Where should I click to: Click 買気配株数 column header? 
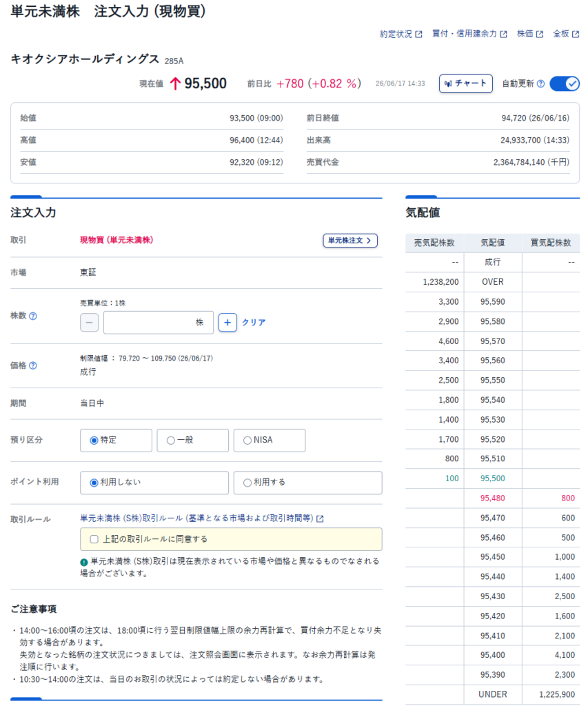pyautogui.click(x=551, y=243)
